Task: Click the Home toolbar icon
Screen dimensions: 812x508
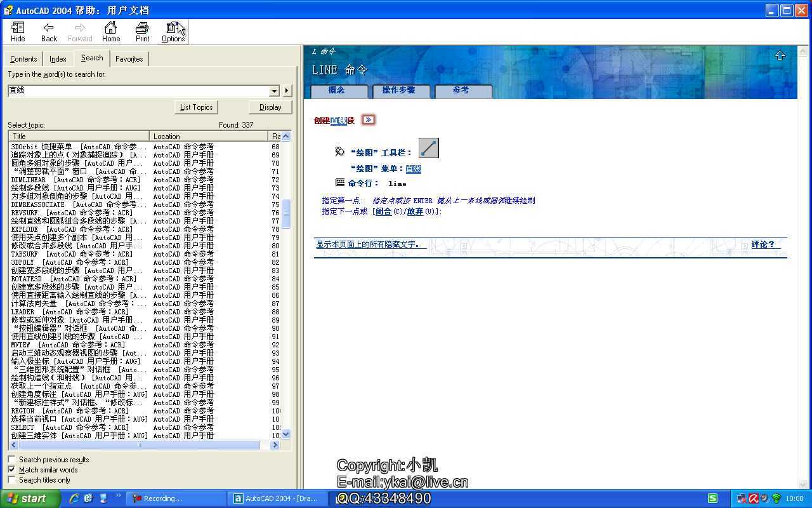Action: coord(111,31)
